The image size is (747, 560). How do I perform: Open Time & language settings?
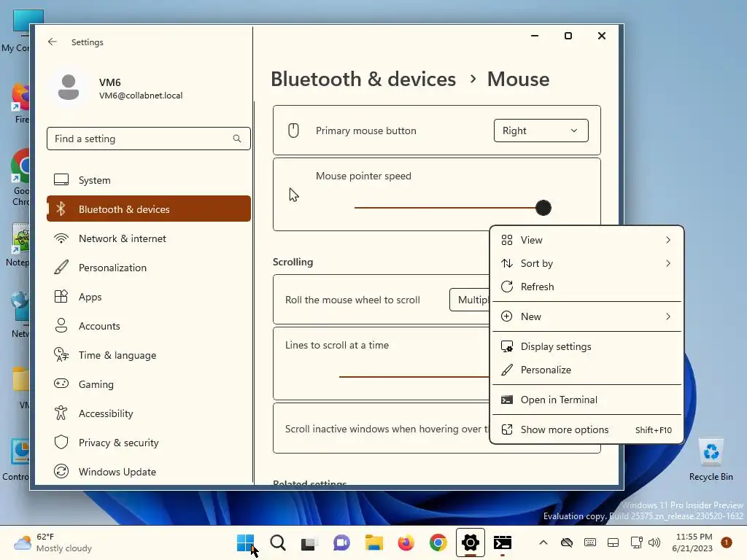[149, 355]
